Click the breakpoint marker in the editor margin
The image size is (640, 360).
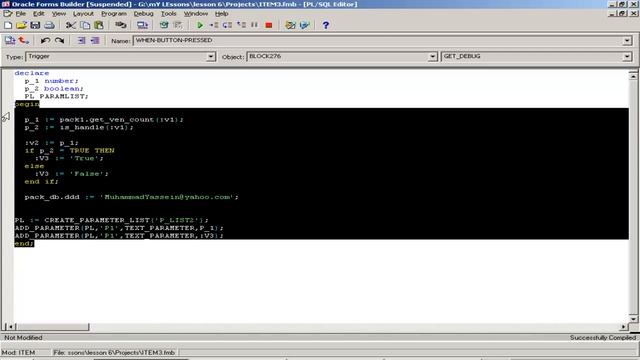click(x=6, y=118)
